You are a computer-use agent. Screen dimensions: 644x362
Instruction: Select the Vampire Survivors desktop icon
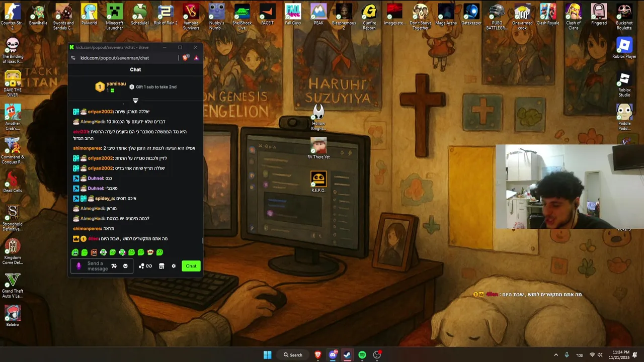click(191, 17)
